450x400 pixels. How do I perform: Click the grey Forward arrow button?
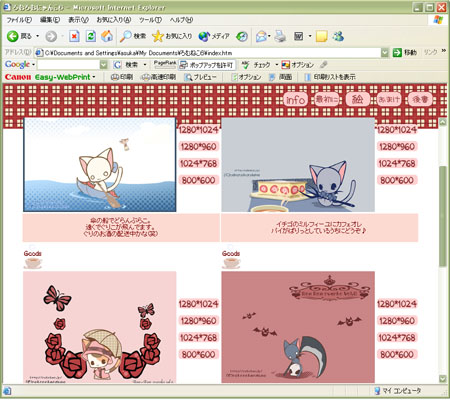[51, 36]
